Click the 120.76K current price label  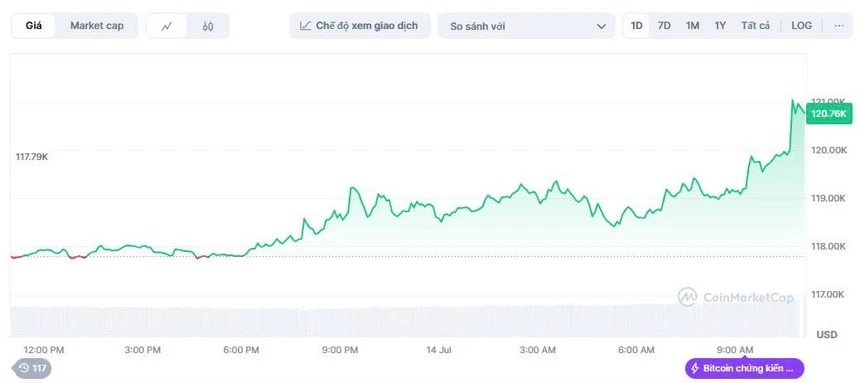[x=829, y=114]
